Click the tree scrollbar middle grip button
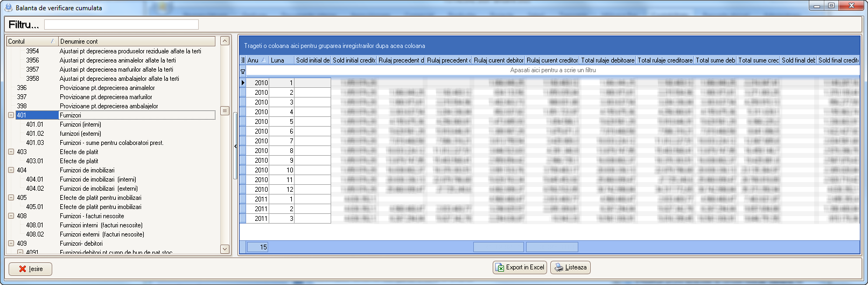 click(225, 110)
